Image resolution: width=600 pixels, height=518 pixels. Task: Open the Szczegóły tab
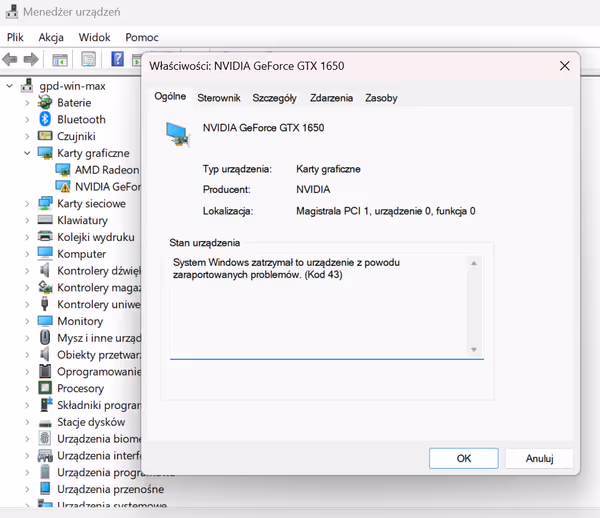tap(274, 98)
